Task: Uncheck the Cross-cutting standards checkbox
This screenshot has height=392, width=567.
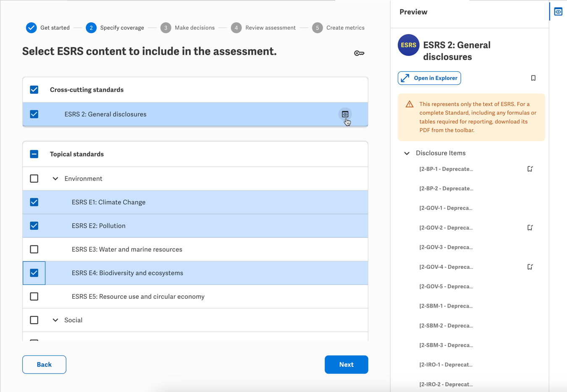Action: pyautogui.click(x=34, y=89)
